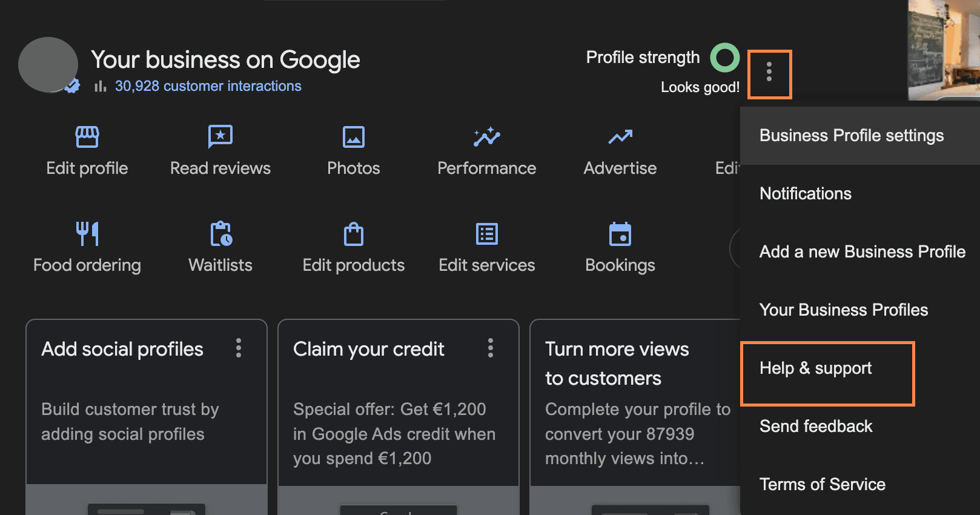Screen dimensions: 980x515
Task: Select Send feedback menu item
Action: pyautogui.click(x=860, y=427)
